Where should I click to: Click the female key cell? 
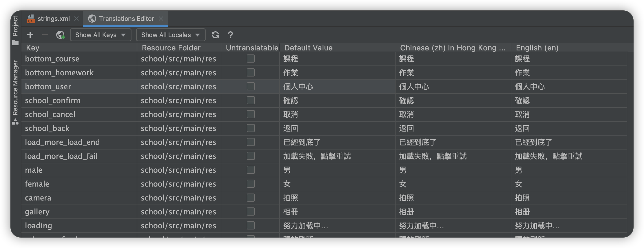click(x=79, y=184)
